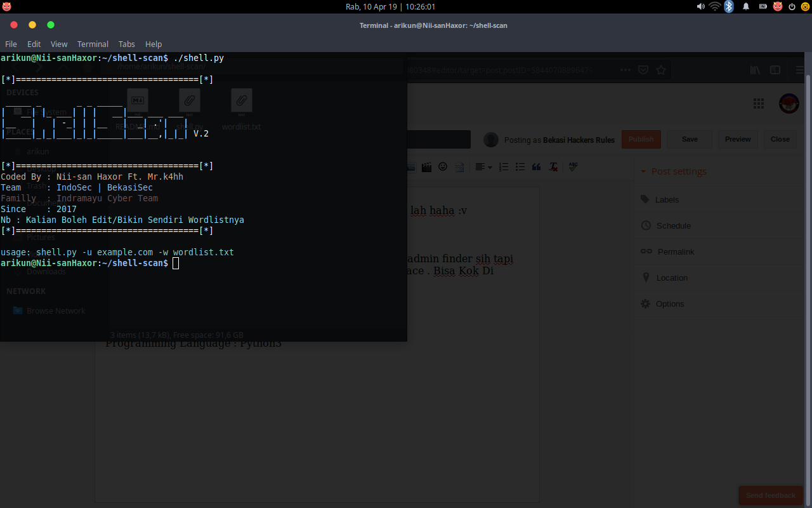Click the battery power indicator
This screenshot has height=508, width=812.
pyautogui.click(x=763, y=6)
